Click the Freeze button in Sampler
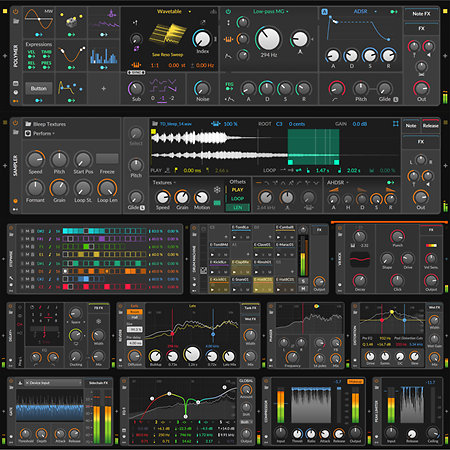Viewport: 450px width, 450px height. coord(107,159)
